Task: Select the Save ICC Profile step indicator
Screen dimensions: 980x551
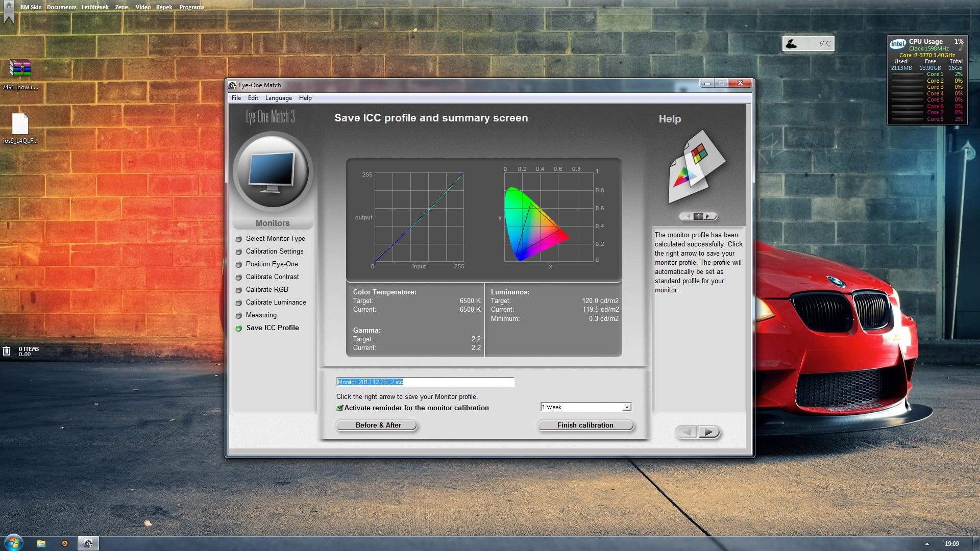Action: click(238, 329)
